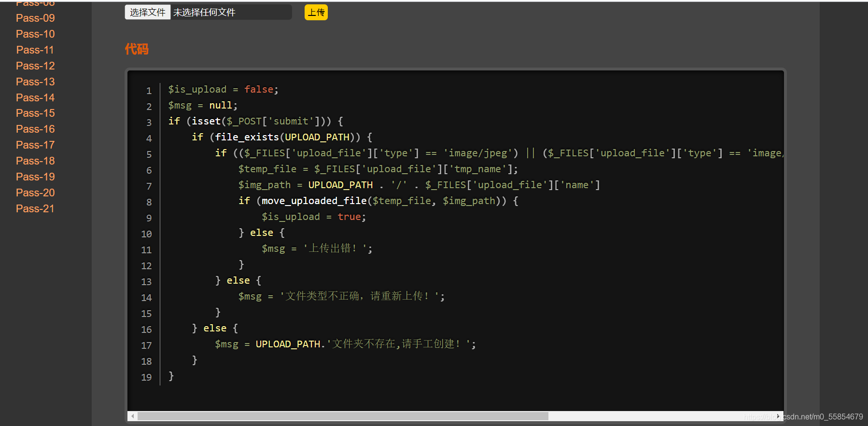Click line number 10 in code gutter
Screen dimensions: 868x426
[x=146, y=234]
